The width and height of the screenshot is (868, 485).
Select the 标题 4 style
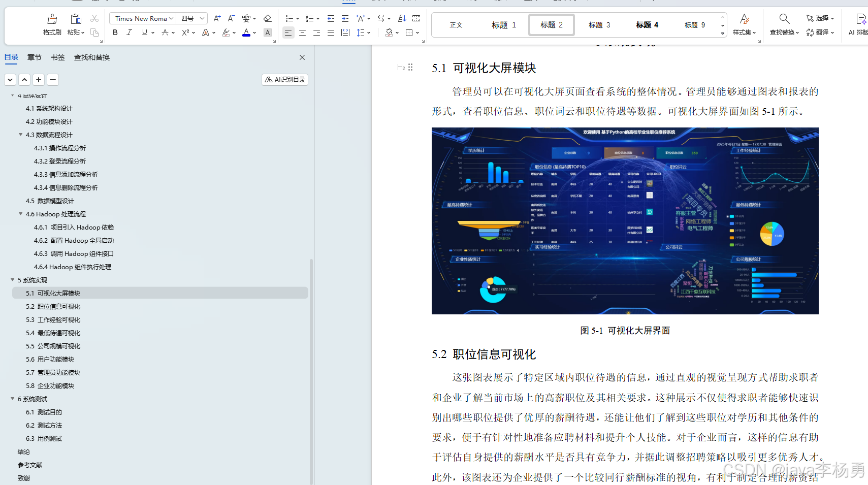point(647,25)
